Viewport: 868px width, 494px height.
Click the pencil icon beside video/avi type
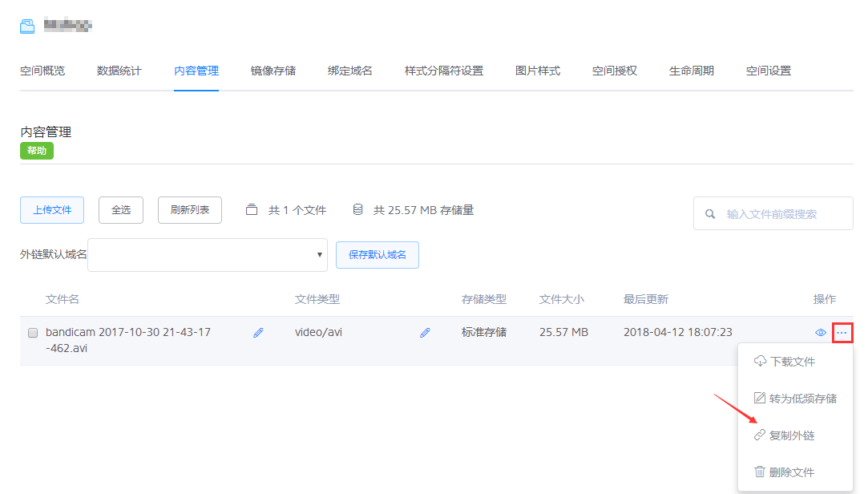425,333
